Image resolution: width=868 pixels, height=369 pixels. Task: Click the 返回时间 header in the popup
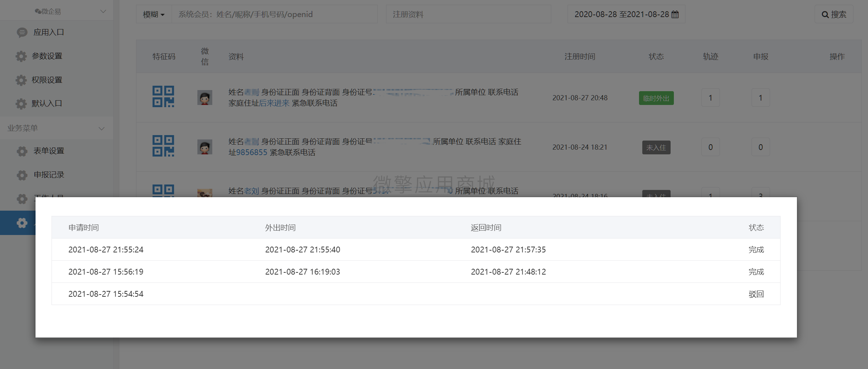486,228
